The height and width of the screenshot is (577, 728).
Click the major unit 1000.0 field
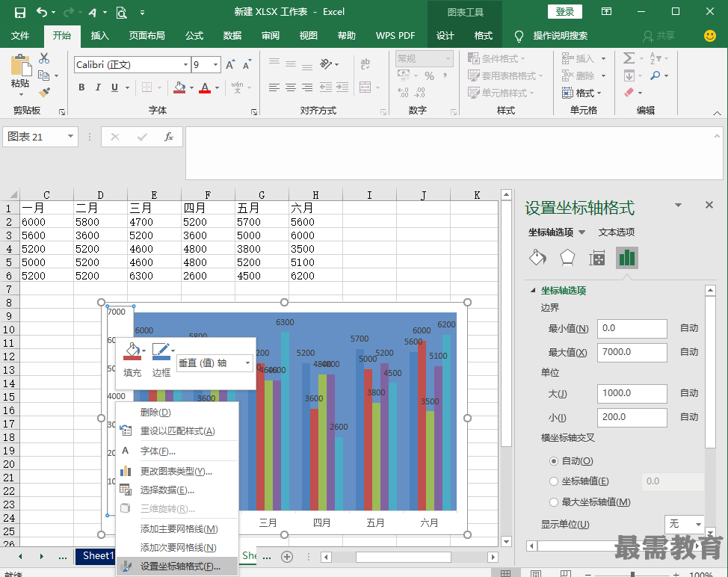[x=632, y=394]
